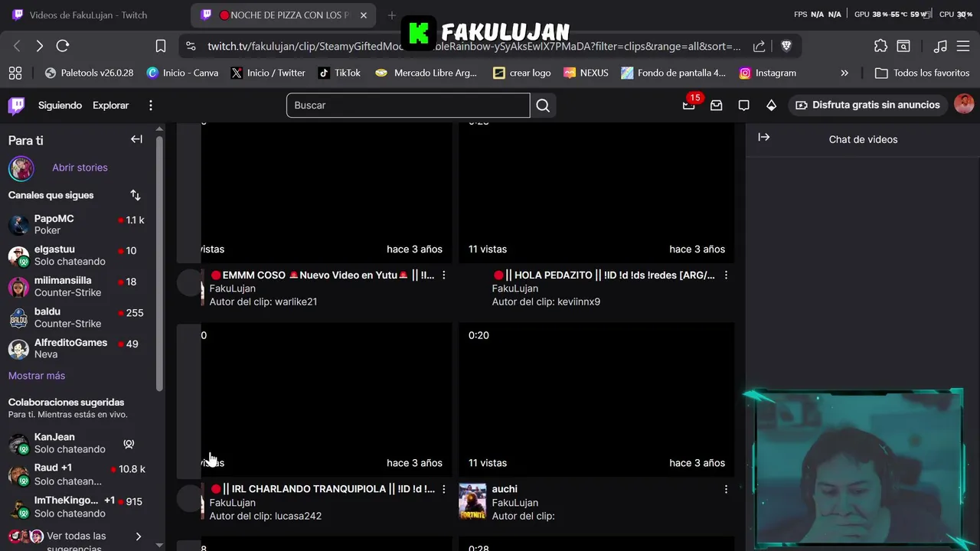Switch to Videos de FakuLujan tab
Viewport: 980px width, 551px height.
[88, 15]
